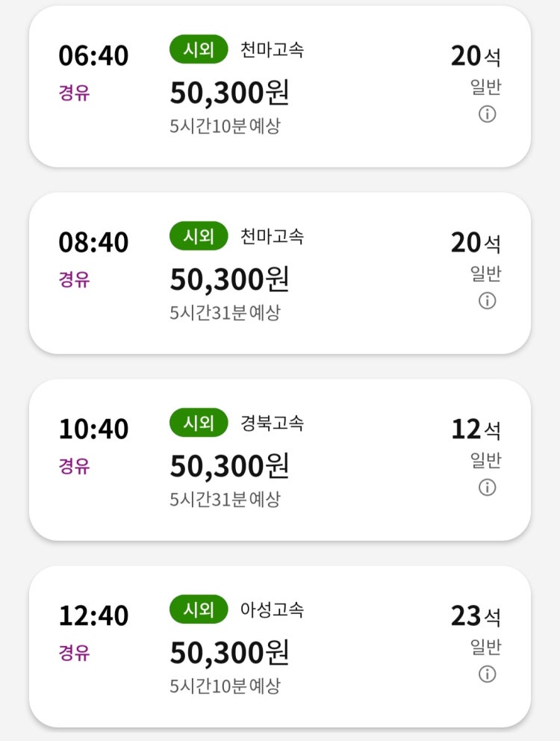This screenshot has height=741, width=560.
Task: Tap 12석 remaining seats label
Action: pos(476,430)
